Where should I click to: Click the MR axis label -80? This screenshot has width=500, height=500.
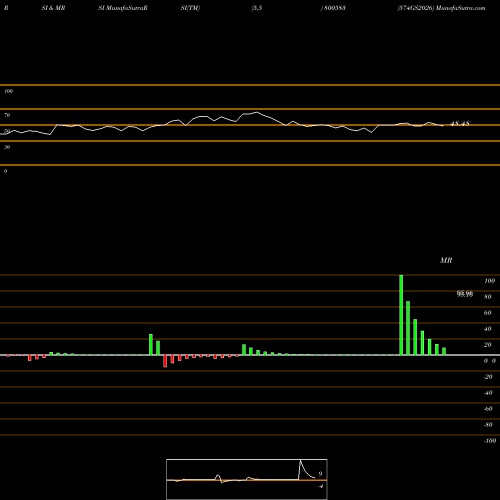pos(488,425)
